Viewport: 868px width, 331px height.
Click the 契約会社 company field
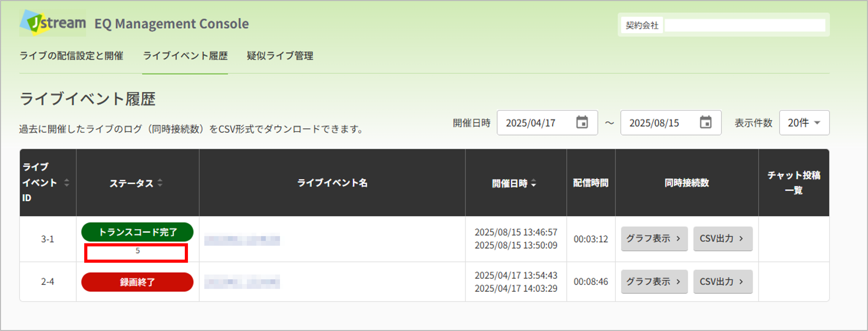745,25
